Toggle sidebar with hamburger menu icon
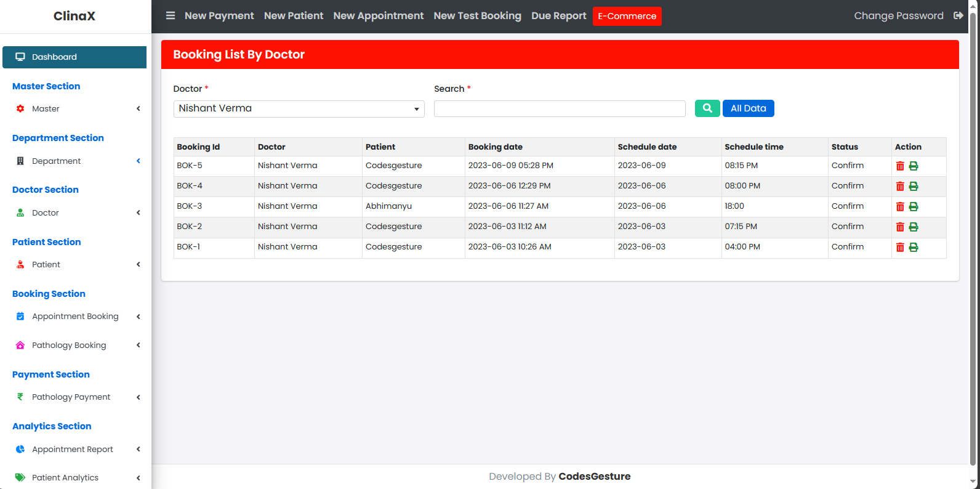The image size is (980, 489). pyautogui.click(x=171, y=16)
